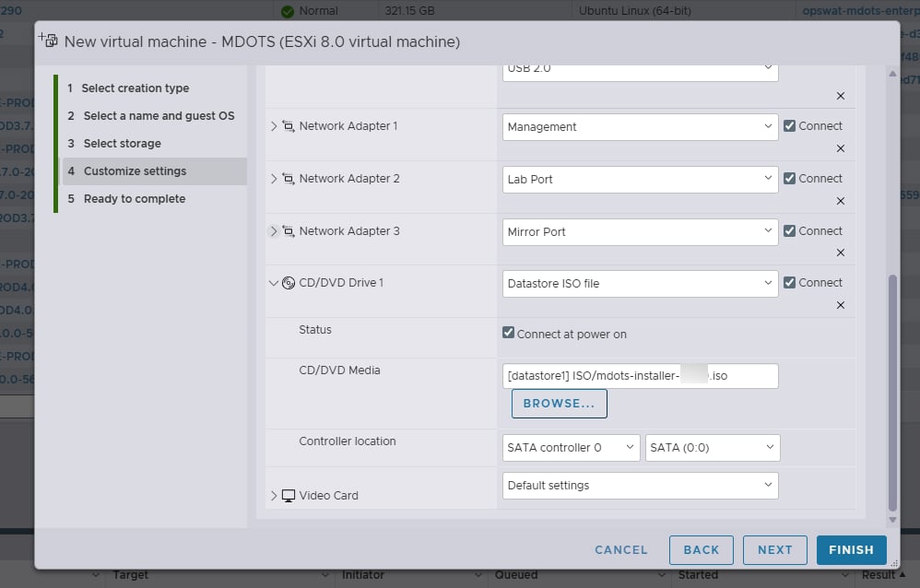Screen dimensions: 920x588
Task: Click the Network Adapter 1 icon
Action: tap(289, 126)
